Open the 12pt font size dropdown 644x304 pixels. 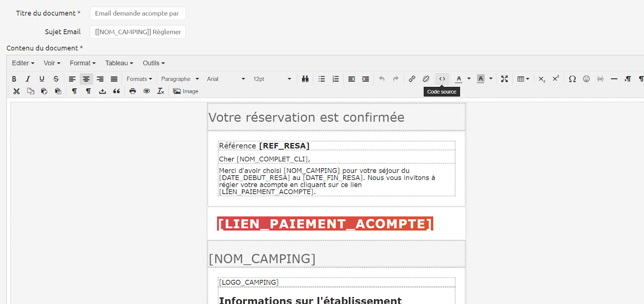point(272,79)
